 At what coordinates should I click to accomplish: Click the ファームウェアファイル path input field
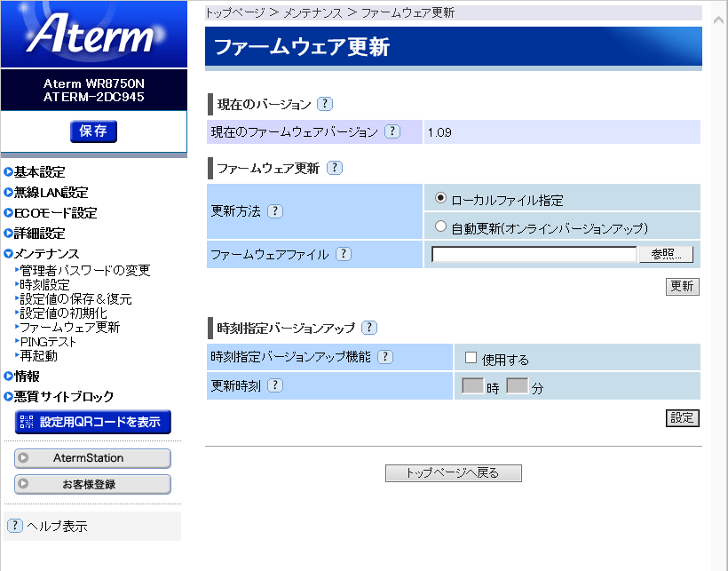click(534, 255)
